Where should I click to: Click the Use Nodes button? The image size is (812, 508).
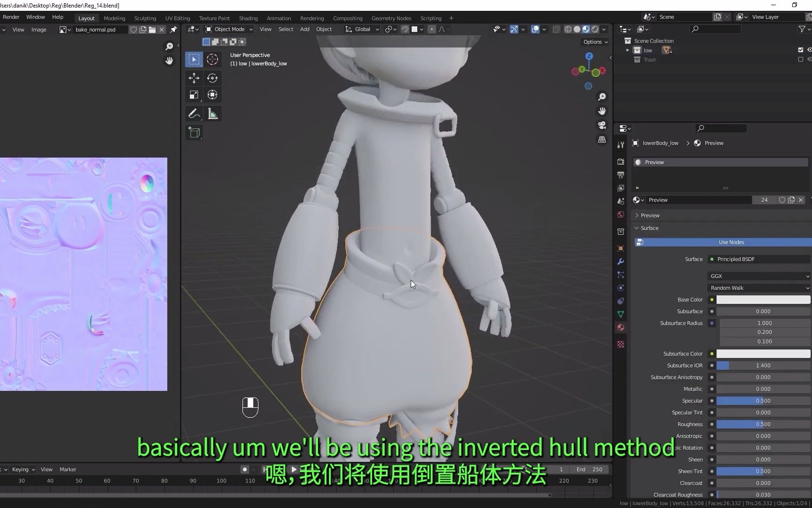(x=731, y=242)
